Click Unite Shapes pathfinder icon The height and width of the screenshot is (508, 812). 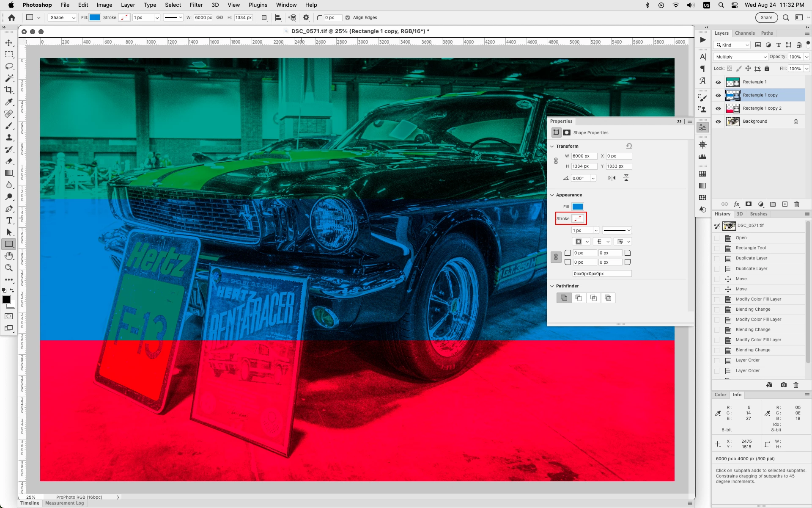564,298
